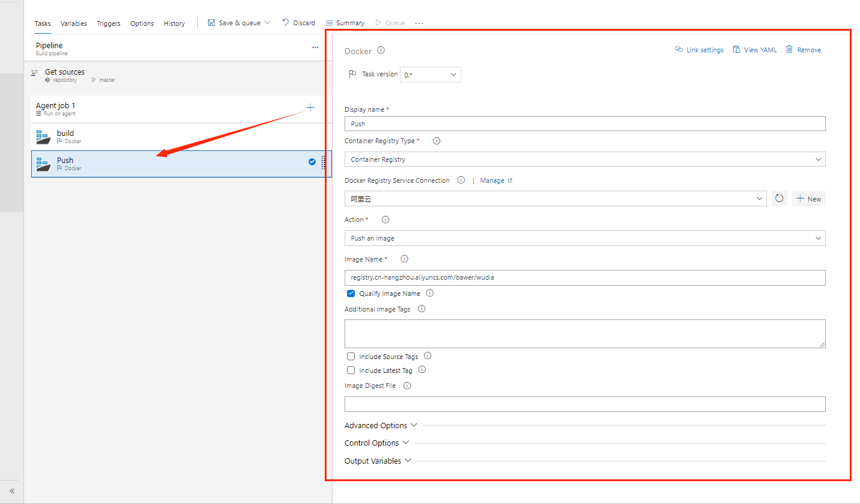Screen dimensions: 860x504
Task: Collapse the left sidebar with double chevron
Action: (12, 491)
